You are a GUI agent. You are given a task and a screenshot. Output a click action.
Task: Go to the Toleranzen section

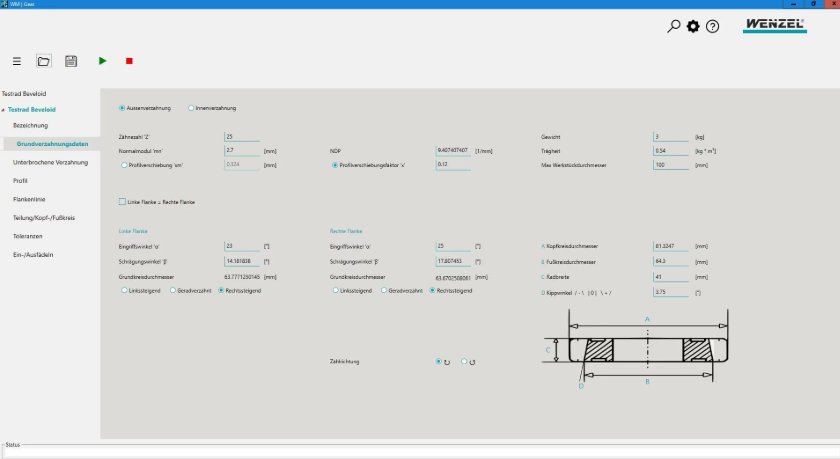29,236
